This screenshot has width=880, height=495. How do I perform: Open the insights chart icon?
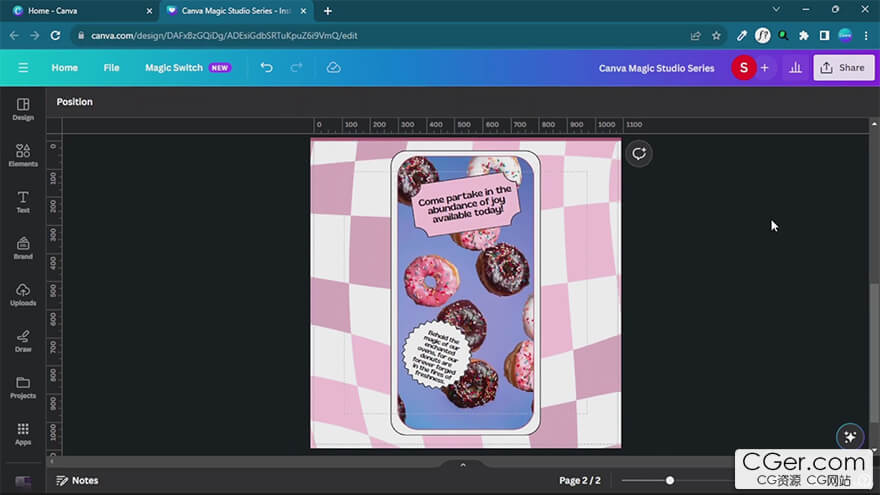tap(795, 68)
